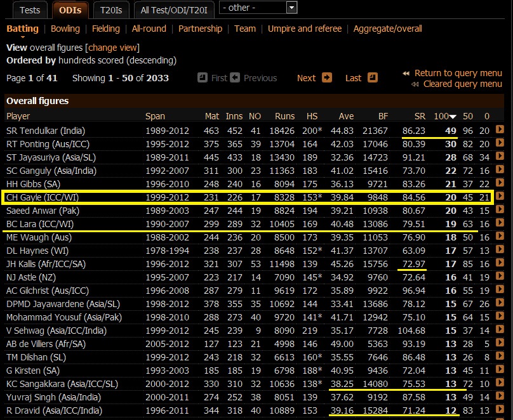Open details arrow for RT Ponting row
This screenshot has height=420, width=513.
click(500, 143)
